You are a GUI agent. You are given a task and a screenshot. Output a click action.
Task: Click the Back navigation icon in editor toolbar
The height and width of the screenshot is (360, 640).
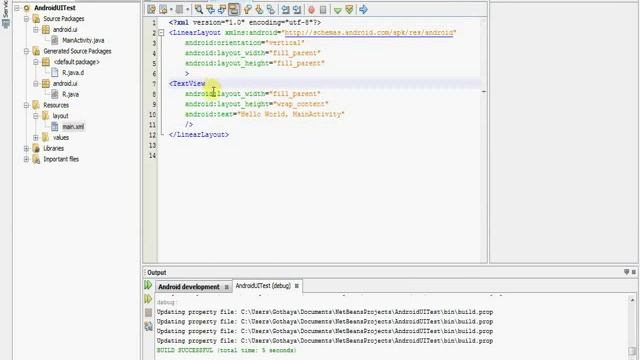coord(163,9)
